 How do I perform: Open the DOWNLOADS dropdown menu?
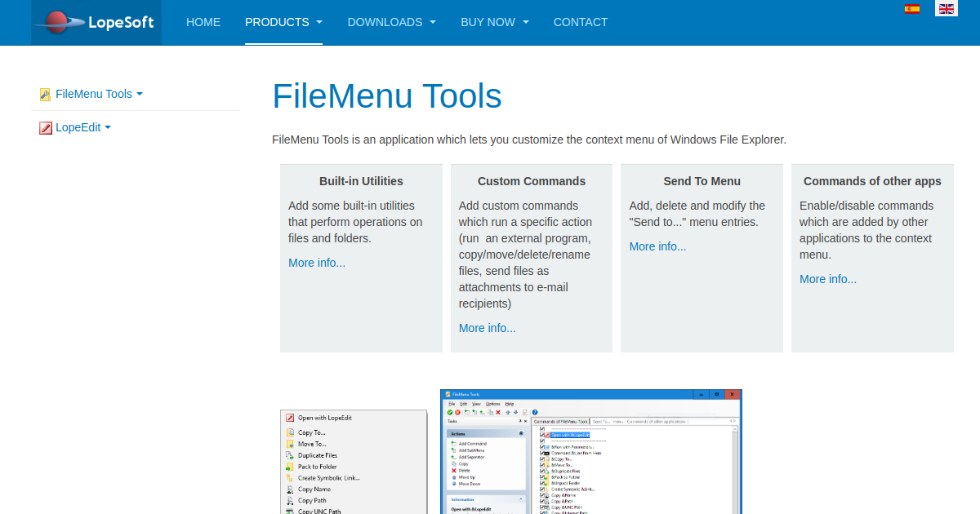pos(391,22)
